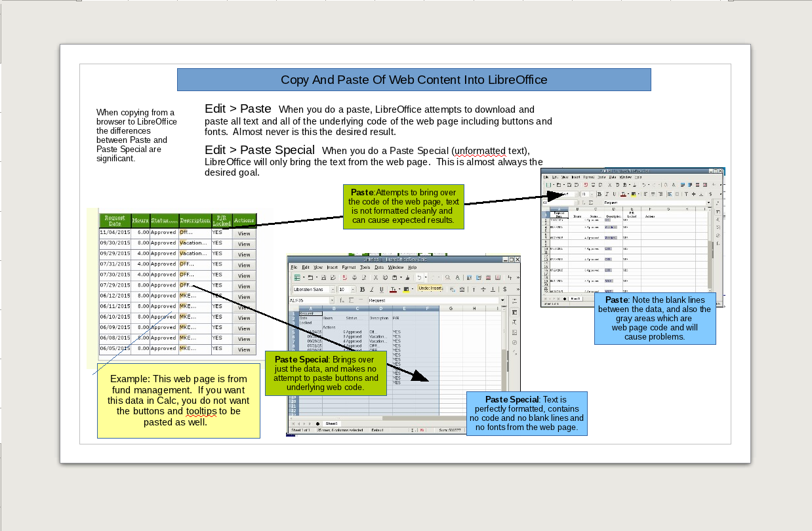This screenshot has height=531, width=812.
Task: Click Save icon in center Calc window toolbar
Action: pos(323,277)
